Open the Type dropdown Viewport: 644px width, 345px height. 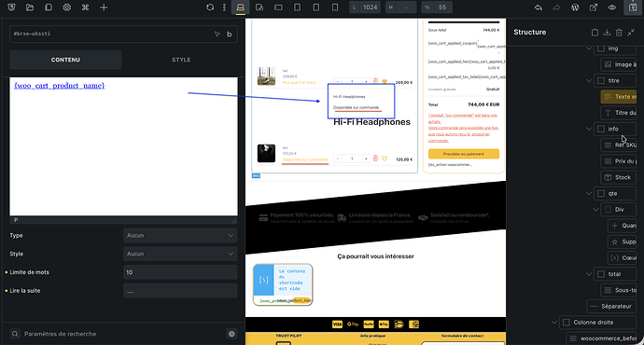[180, 236]
